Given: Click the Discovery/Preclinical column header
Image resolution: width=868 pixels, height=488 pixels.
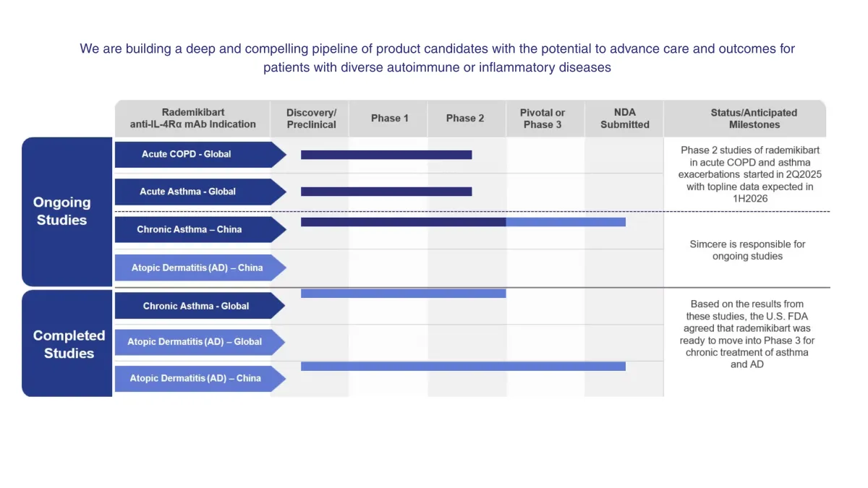Looking at the screenshot, I should (x=311, y=119).
